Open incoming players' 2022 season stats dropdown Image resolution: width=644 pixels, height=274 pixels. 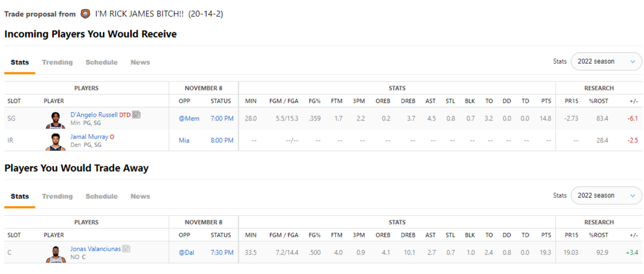606,61
